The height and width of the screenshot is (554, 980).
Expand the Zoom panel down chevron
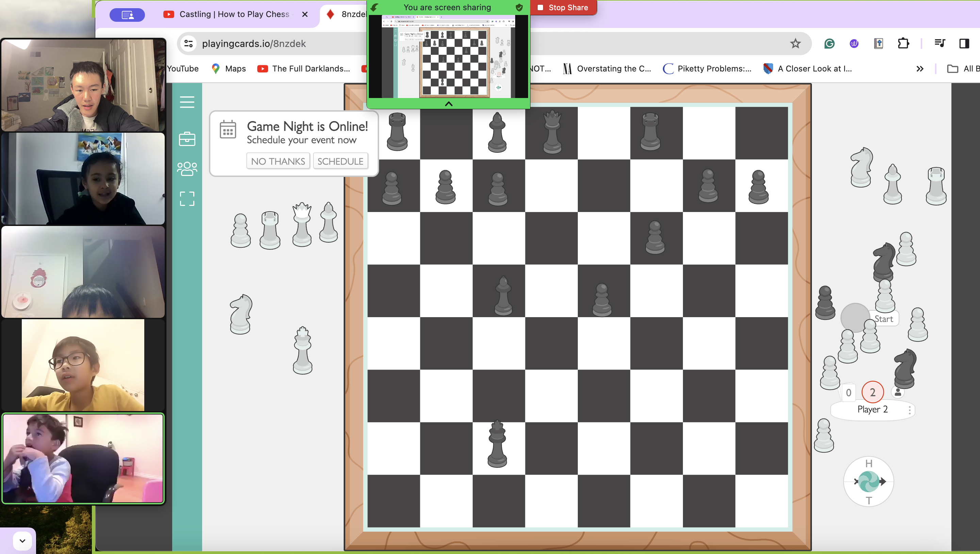click(x=22, y=540)
